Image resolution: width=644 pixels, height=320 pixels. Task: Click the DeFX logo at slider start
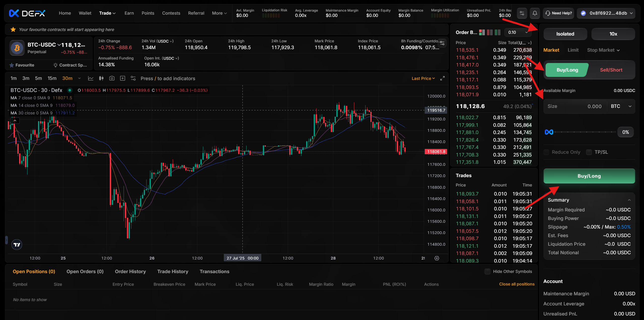click(x=549, y=132)
